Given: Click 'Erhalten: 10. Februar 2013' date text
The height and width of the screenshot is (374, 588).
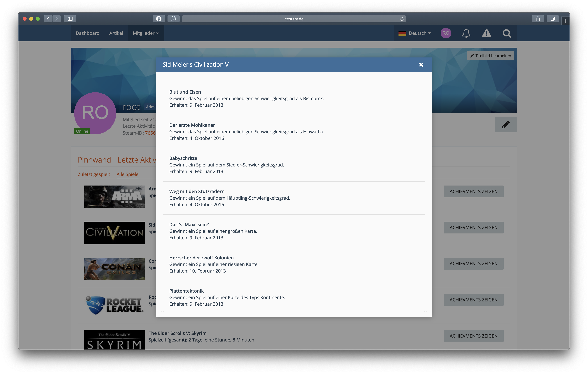Looking at the screenshot, I should click(x=198, y=271).
